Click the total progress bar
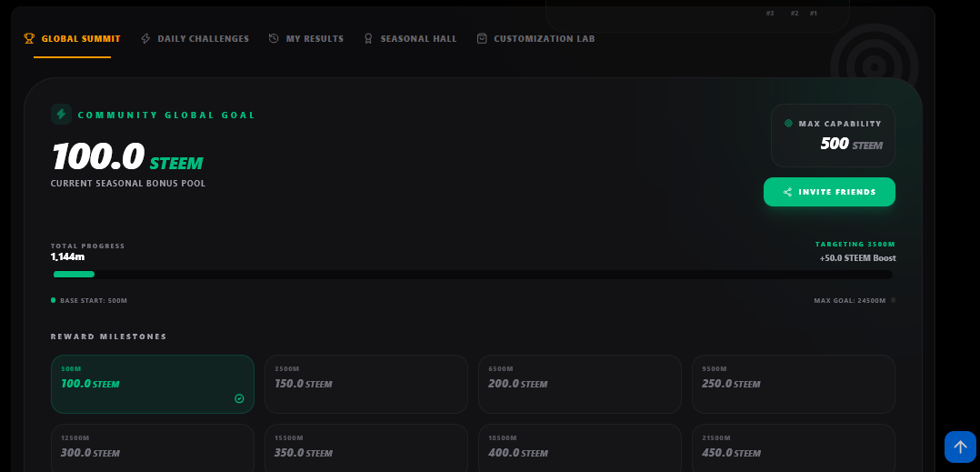 click(x=473, y=275)
